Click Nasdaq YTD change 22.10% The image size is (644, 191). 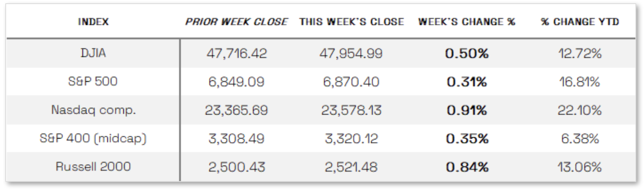(579, 110)
